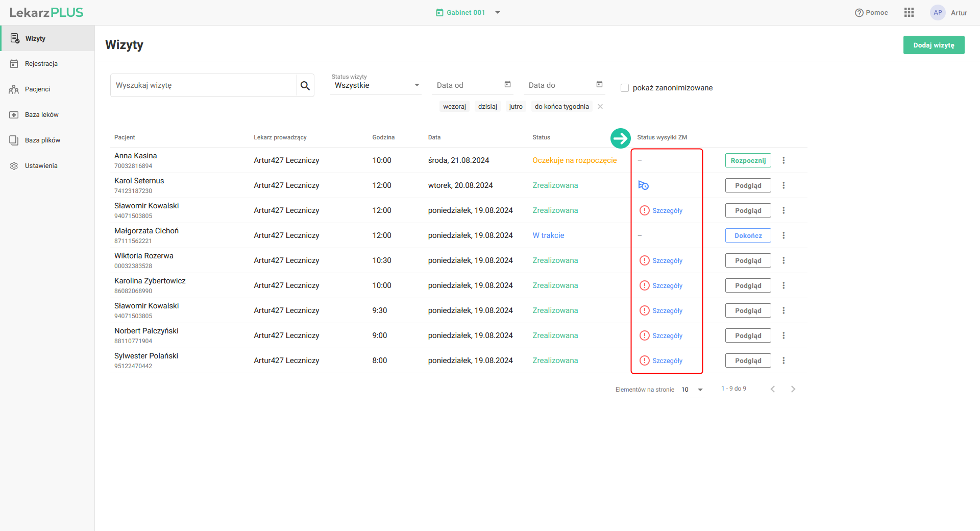Open kebab menu for Sylwester Polański row
Screen dimensions: 980x531
click(x=783, y=360)
